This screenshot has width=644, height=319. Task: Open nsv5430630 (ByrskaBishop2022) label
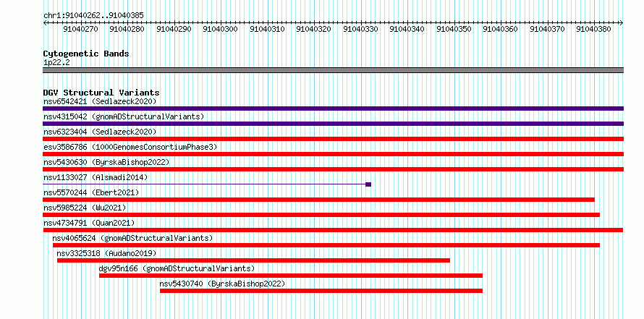[x=106, y=162]
